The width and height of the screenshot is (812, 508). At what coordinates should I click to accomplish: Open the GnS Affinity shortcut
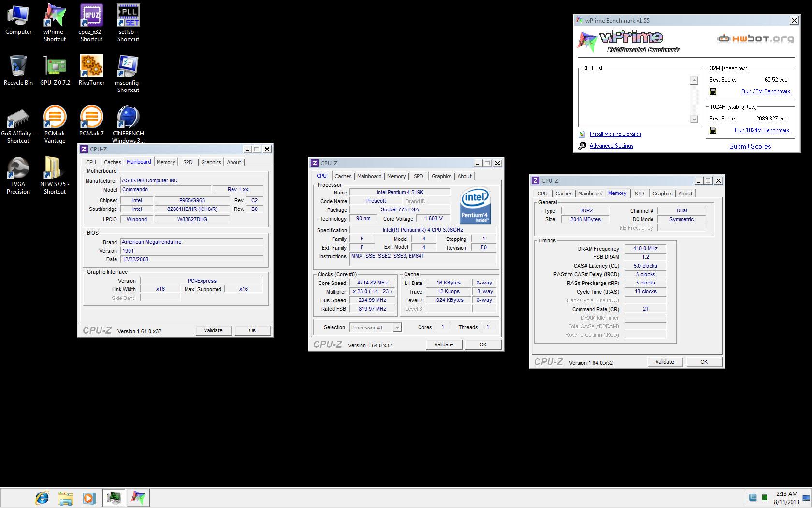[x=18, y=125]
